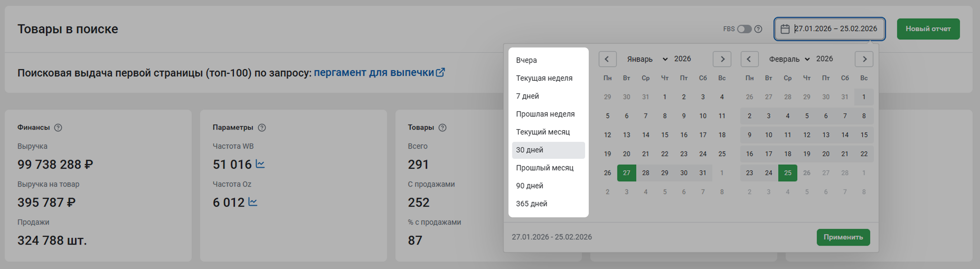Open the Частота WB chart icon

pyautogui.click(x=260, y=164)
